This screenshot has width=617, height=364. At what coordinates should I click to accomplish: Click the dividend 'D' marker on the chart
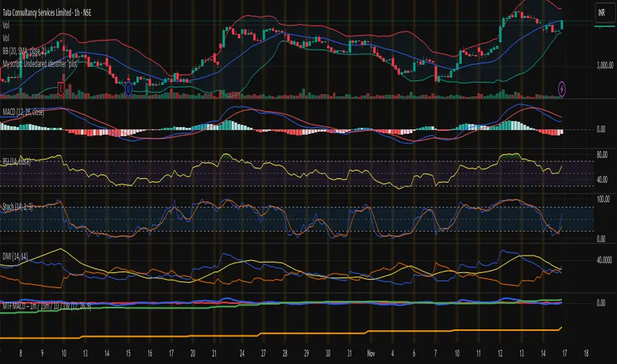click(128, 89)
